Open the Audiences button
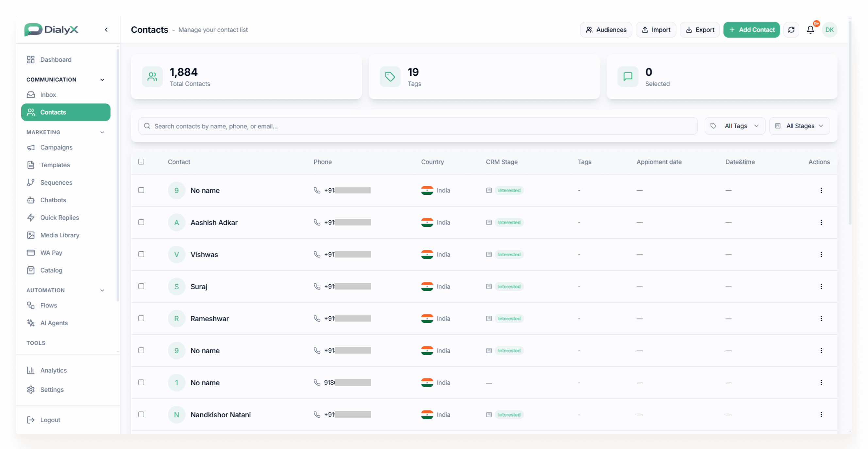The height and width of the screenshot is (449, 868). tap(606, 30)
